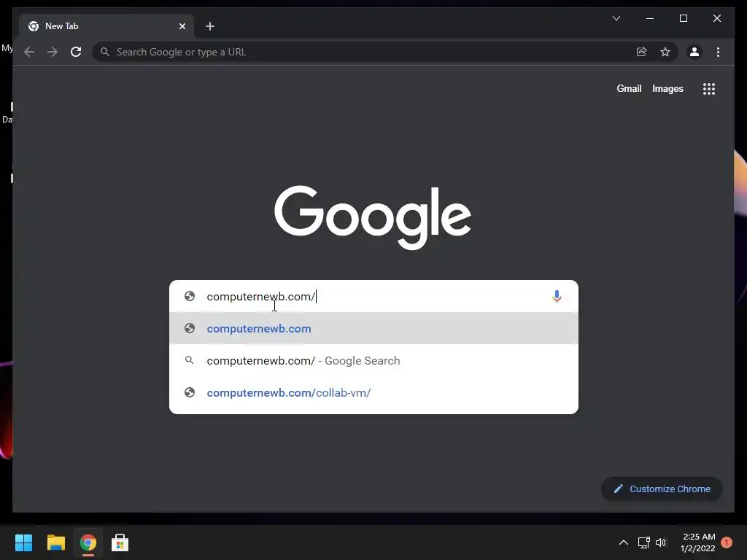The image size is (747, 560).
Task: Click the Chrome taskbar icon
Action: (x=88, y=542)
